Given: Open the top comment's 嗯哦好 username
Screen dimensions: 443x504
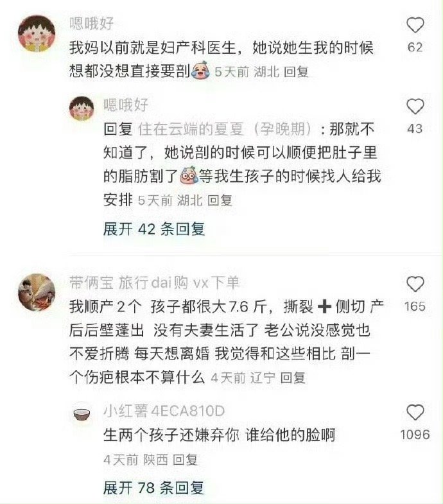Looking at the screenshot, I should pos(92,24).
